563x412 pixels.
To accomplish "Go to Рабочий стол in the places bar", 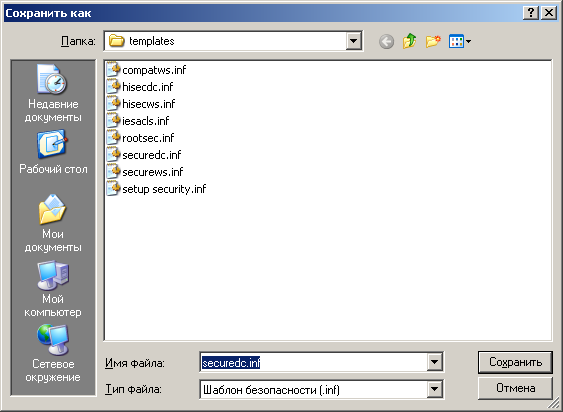I will coord(53,152).
